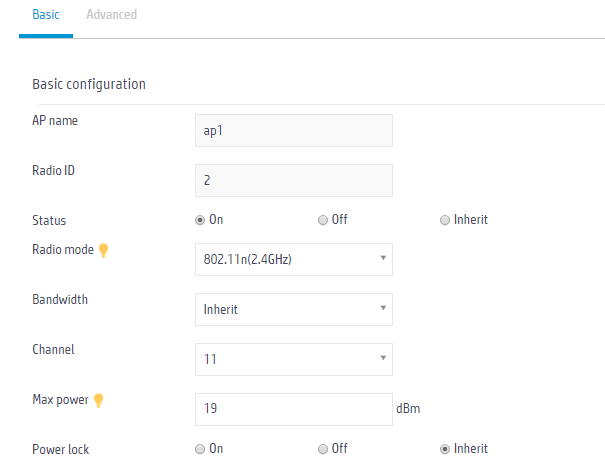Viewport: 605px width, 467px height.
Task: Set Status to Inherit
Action: (445, 220)
